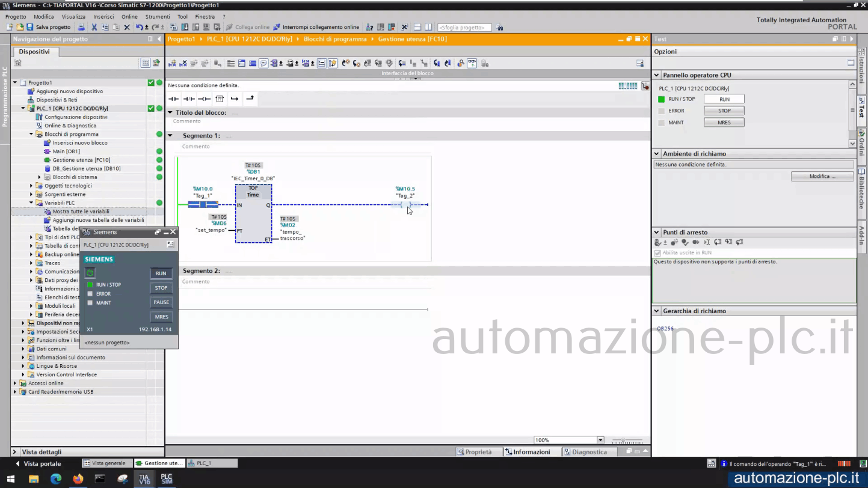The image size is (868, 488).
Task: Click STOP in the Pannello operatore CPU
Action: tap(724, 111)
